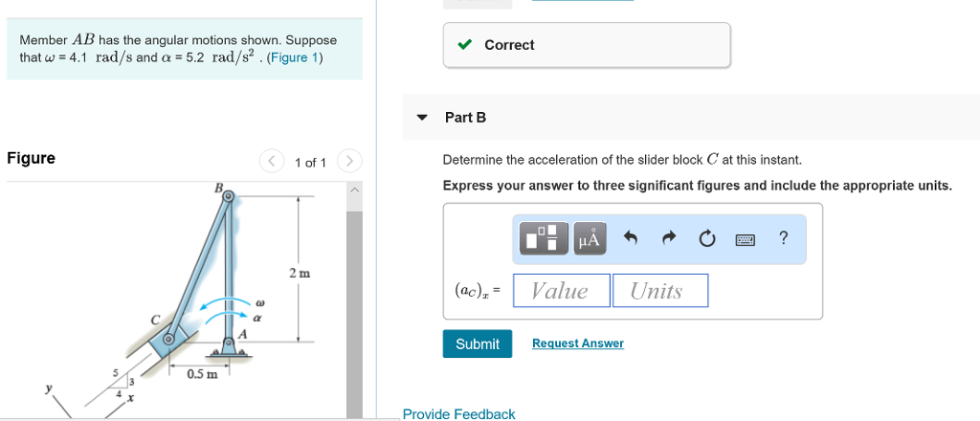Click the reset circular arrow icon

coord(707,238)
